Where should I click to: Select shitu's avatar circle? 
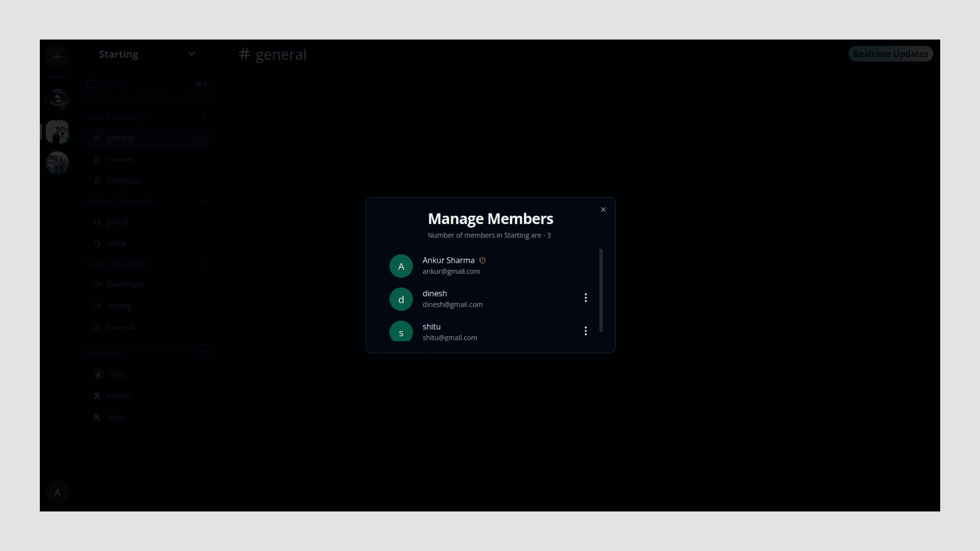pos(401,331)
